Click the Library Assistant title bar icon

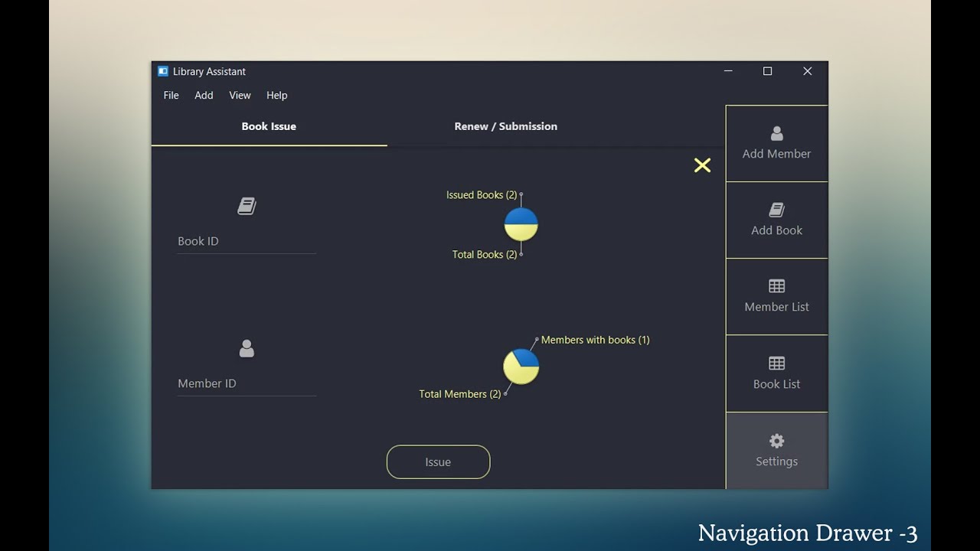point(162,70)
